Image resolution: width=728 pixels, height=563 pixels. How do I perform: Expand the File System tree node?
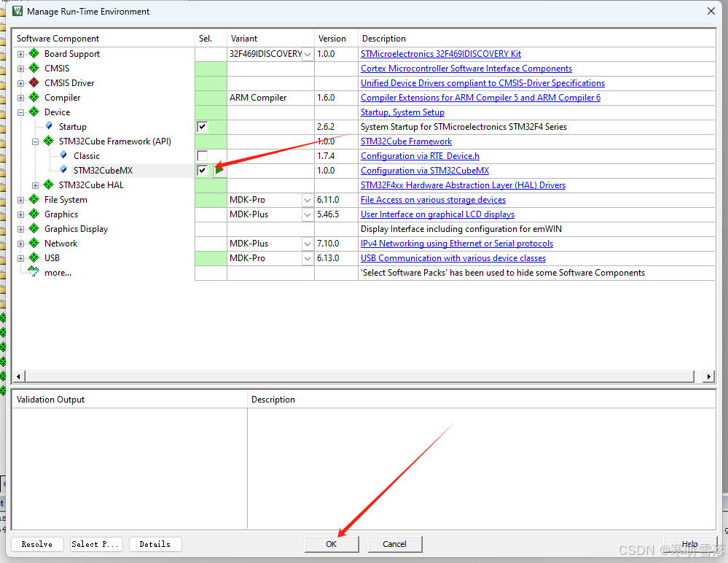[20, 201]
